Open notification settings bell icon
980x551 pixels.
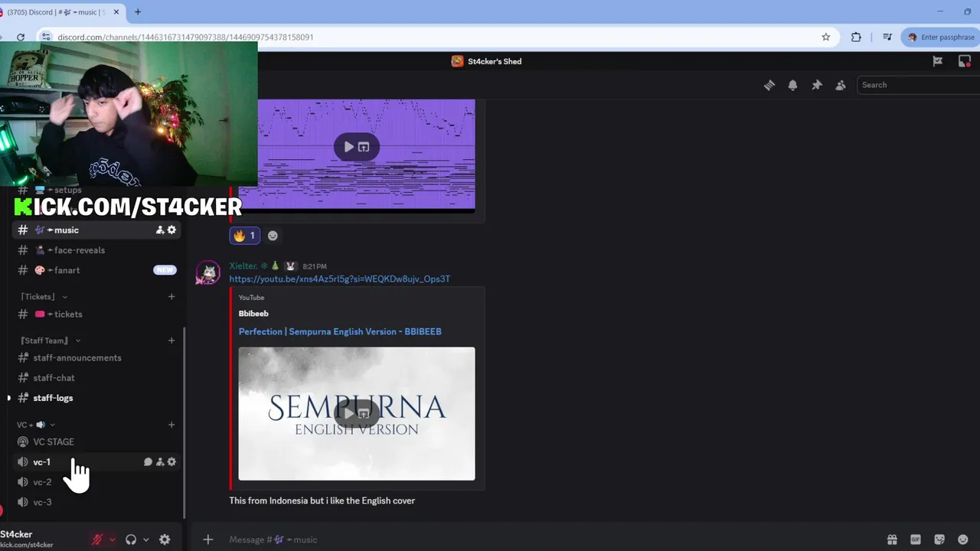(x=793, y=85)
